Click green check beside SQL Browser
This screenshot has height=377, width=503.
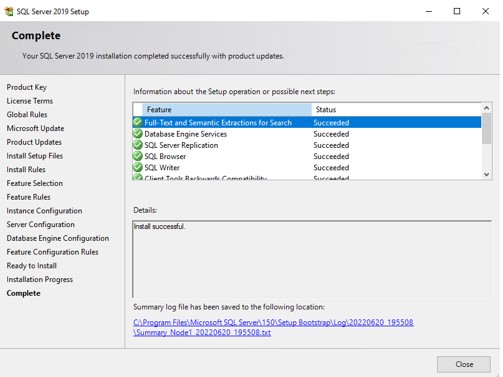137,156
